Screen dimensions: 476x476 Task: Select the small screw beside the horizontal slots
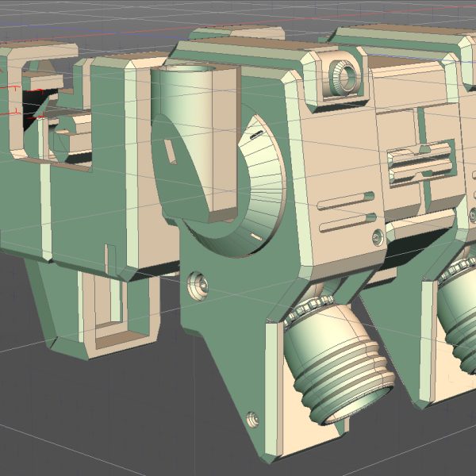point(377,236)
